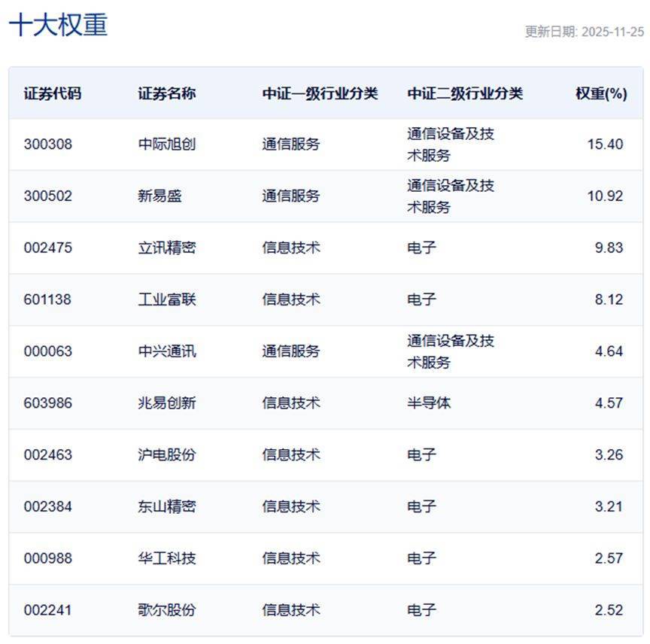Image resolution: width=650 pixels, height=644 pixels.
Task: Click 电子 in the 歌尔股份 row
Action: [x=421, y=610]
